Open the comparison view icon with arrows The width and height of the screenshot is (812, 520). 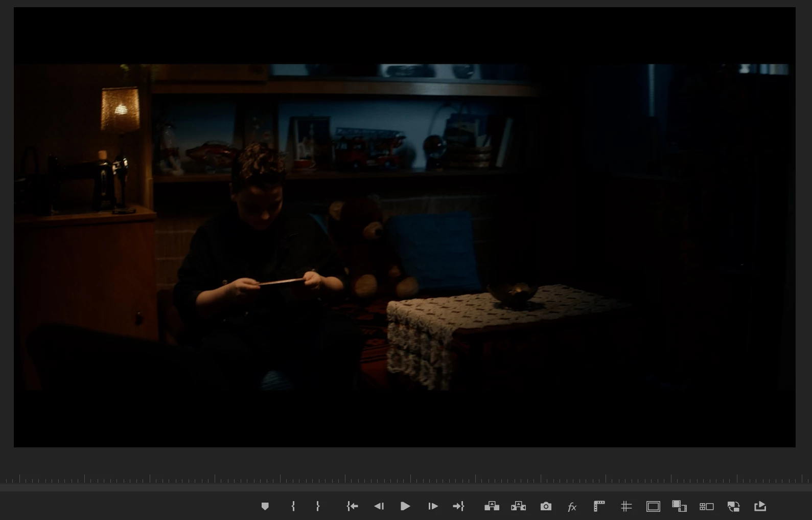coord(733,506)
